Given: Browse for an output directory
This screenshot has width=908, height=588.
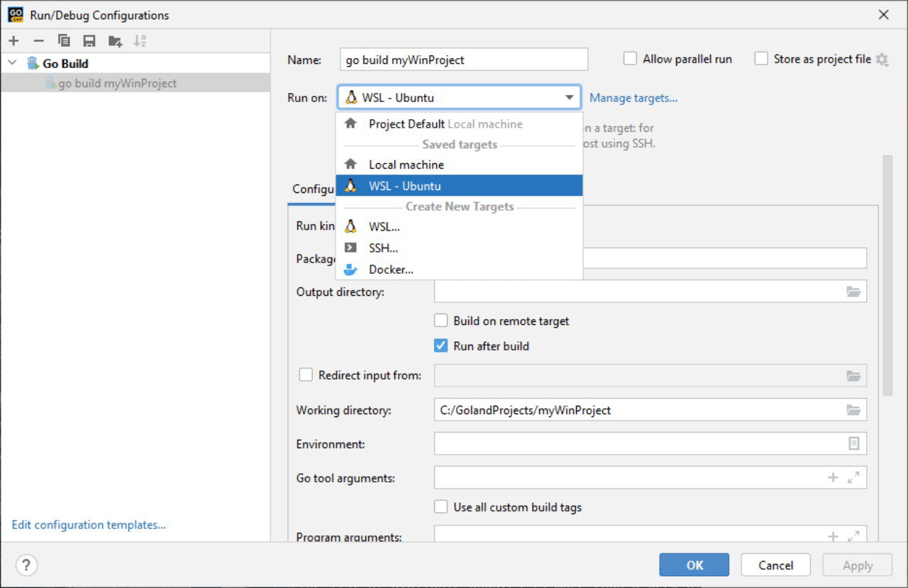Looking at the screenshot, I should coord(854,291).
